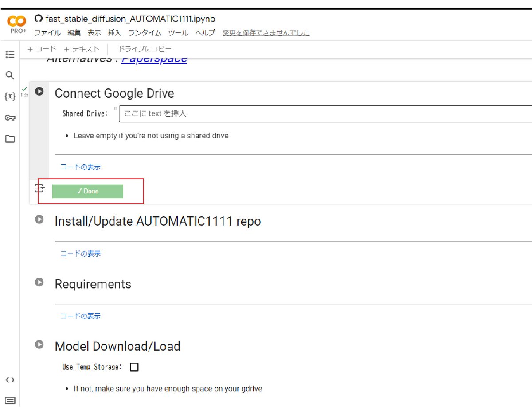Viewport: 532px width, 407px height.
Task: Open the 表示 menu
Action: click(x=94, y=33)
